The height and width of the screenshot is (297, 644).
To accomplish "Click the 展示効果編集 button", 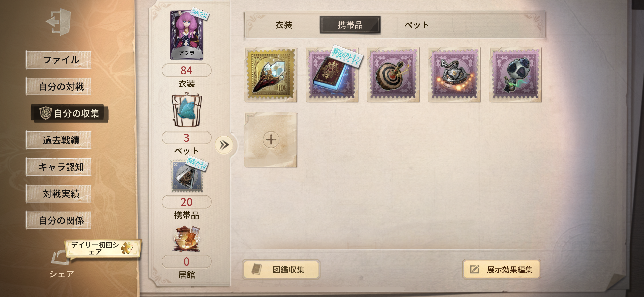I will [501, 269].
